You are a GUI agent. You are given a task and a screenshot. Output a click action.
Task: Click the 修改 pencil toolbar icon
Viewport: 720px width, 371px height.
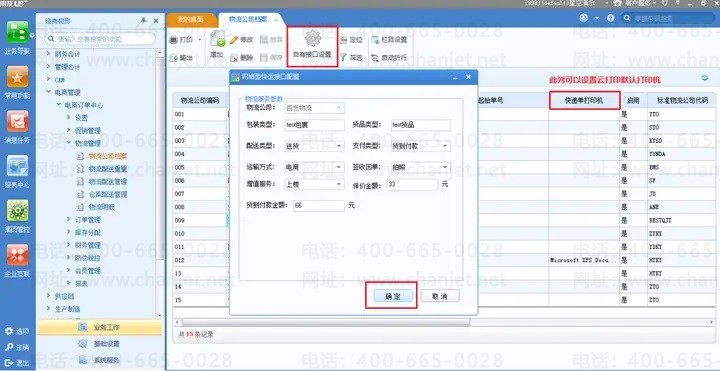233,40
